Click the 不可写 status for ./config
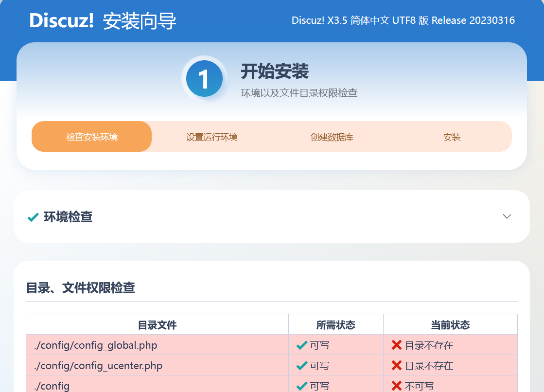The width and height of the screenshot is (544, 392). (419, 386)
